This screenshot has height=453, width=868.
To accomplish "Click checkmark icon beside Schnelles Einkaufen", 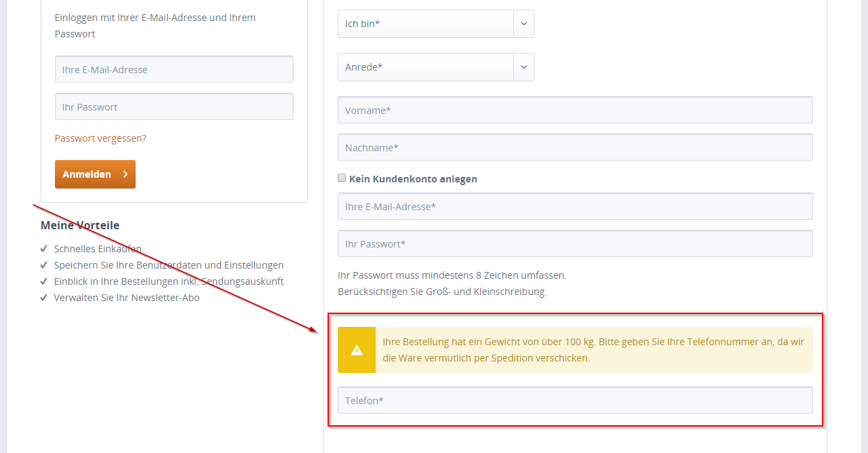I will pos(44,249).
